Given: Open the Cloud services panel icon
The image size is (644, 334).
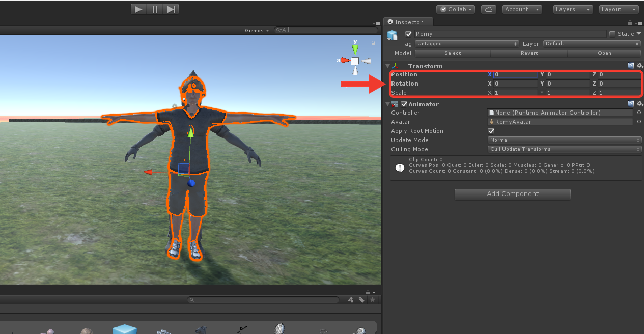Looking at the screenshot, I should tap(489, 9).
